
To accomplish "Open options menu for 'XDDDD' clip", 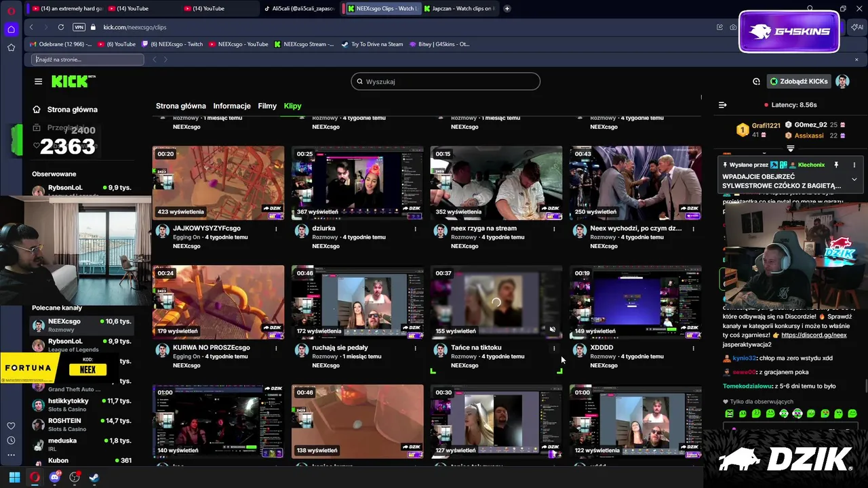I will 693,348.
